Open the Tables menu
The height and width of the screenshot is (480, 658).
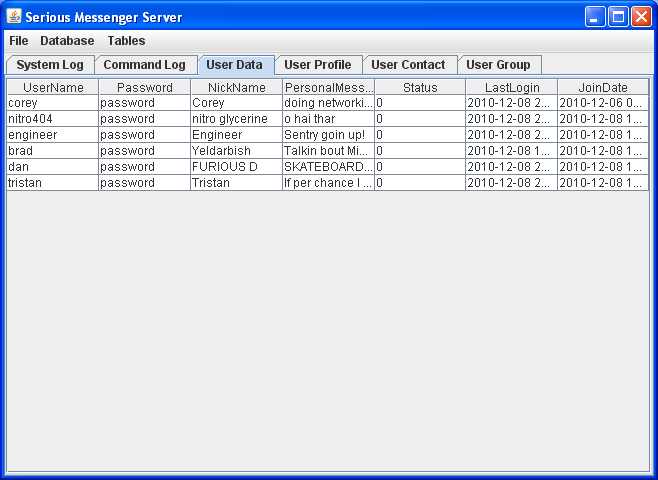pos(126,41)
